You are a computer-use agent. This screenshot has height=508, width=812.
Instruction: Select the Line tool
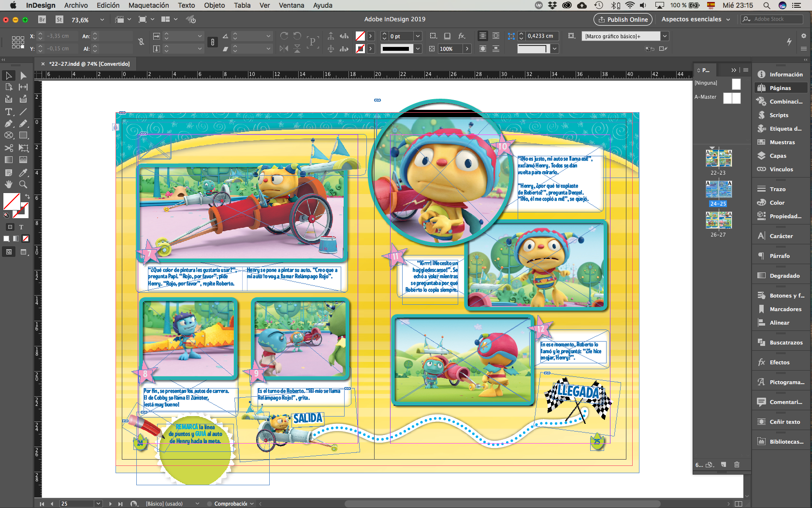[x=23, y=112]
